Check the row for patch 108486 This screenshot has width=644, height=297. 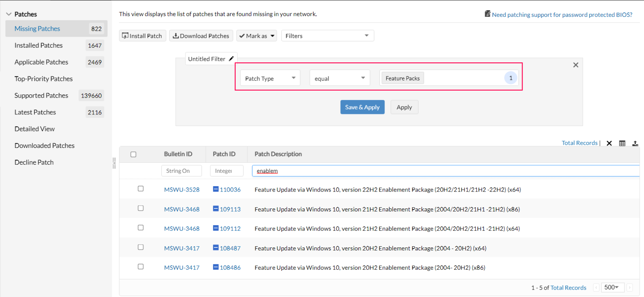(x=141, y=267)
